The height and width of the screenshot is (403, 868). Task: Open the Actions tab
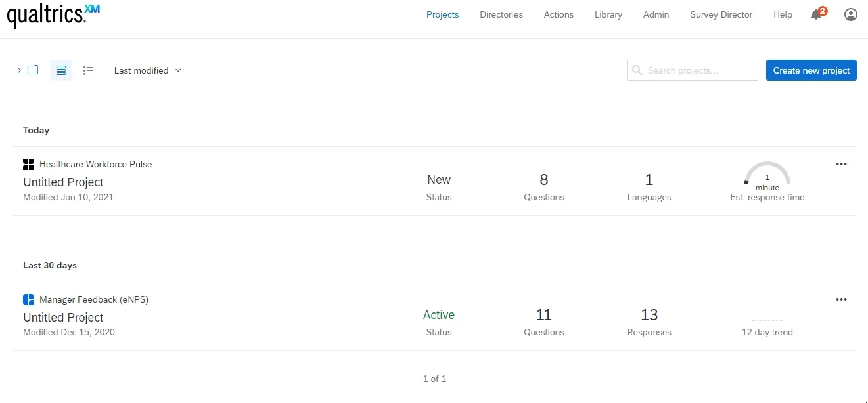point(559,14)
